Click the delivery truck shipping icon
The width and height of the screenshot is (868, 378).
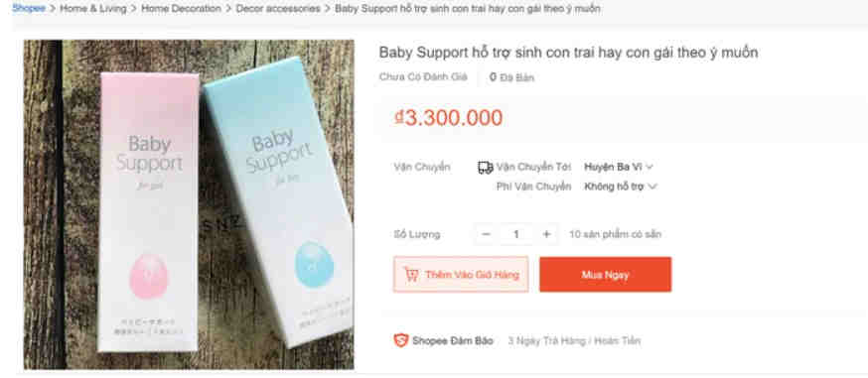[485, 168]
